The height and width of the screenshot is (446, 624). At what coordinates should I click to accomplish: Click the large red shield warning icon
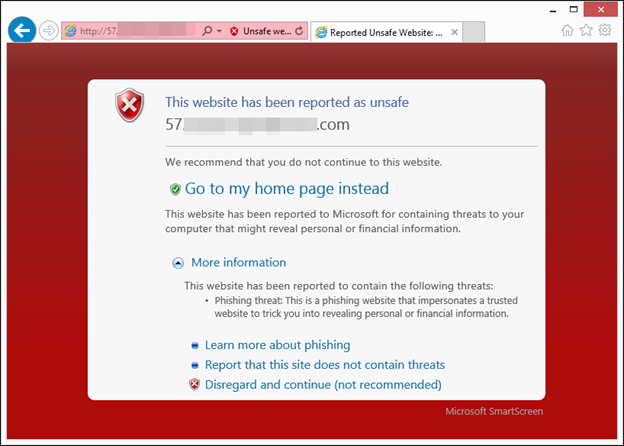pyautogui.click(x=129, y=105)
